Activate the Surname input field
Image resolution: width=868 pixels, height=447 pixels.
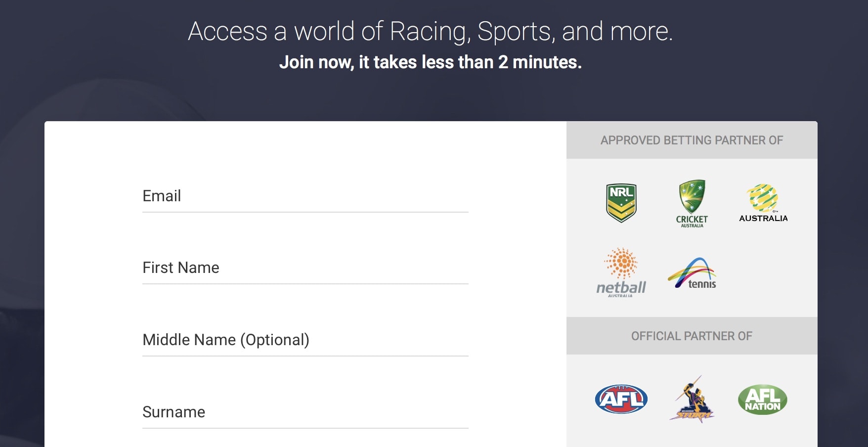305,413
